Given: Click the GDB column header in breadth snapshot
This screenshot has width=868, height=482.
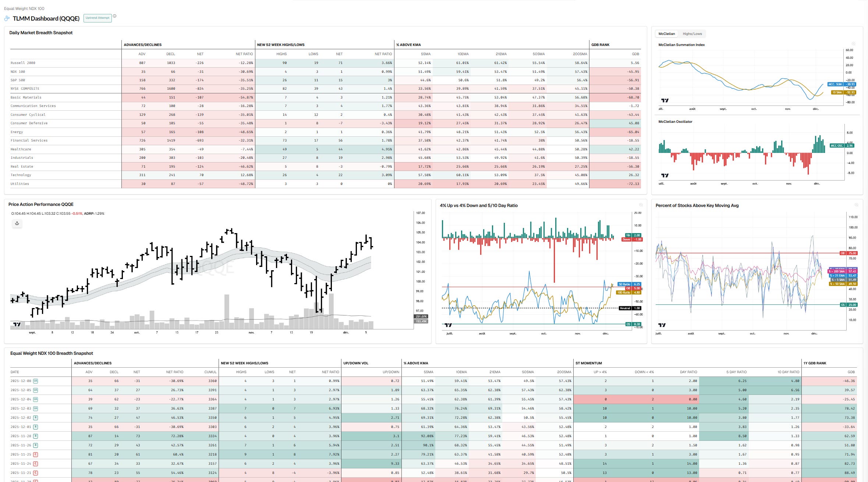Looking at the screenshot, I should point(635,54).
